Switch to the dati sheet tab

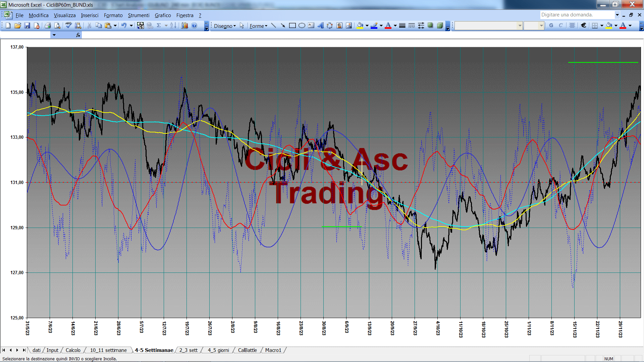(x=37, y=350)
